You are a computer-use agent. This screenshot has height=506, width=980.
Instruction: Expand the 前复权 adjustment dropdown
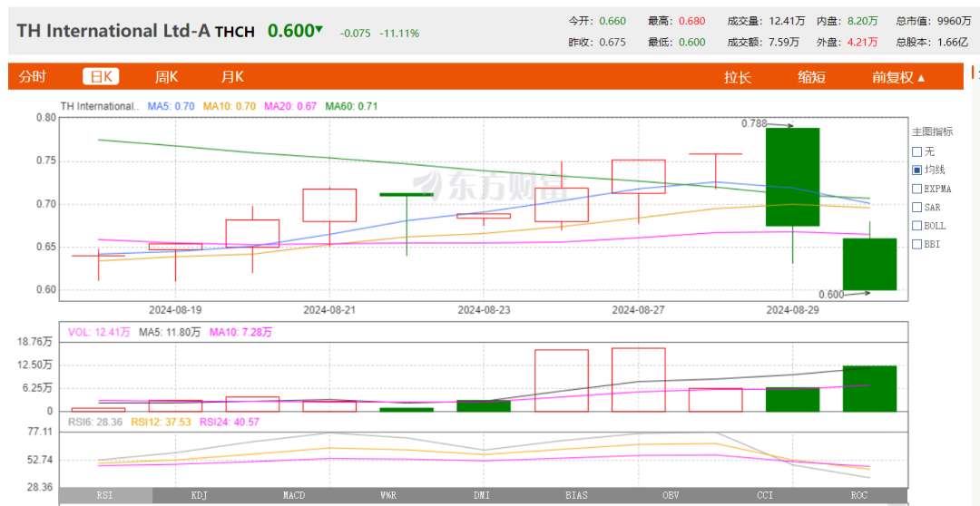(x=898, y=77)
